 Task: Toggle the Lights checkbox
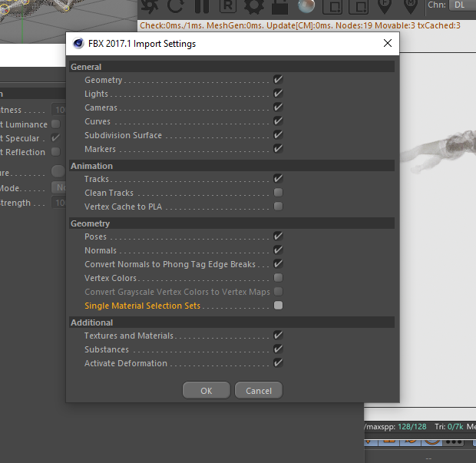278,93
